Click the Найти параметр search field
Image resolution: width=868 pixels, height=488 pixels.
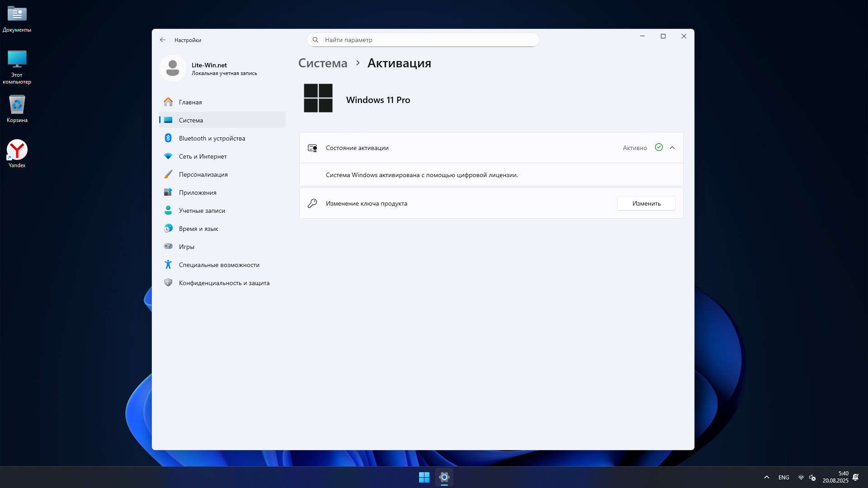423,40
